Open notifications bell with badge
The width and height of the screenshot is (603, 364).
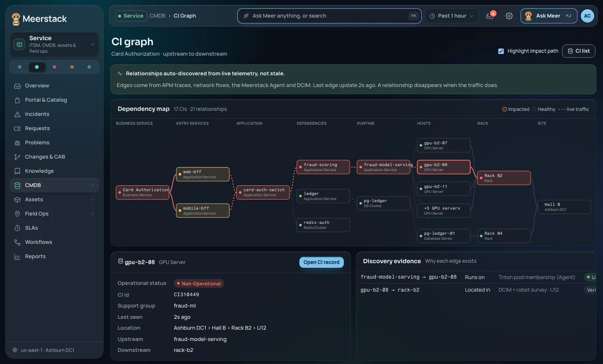click(490, 16)
